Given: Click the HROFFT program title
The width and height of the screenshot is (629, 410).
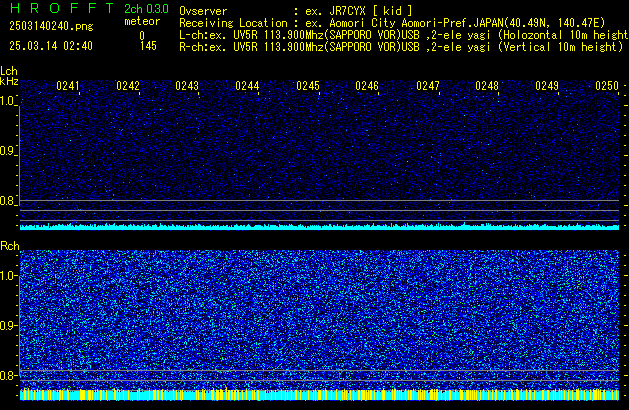Looking at the screenshot, I should click(62, 8).
